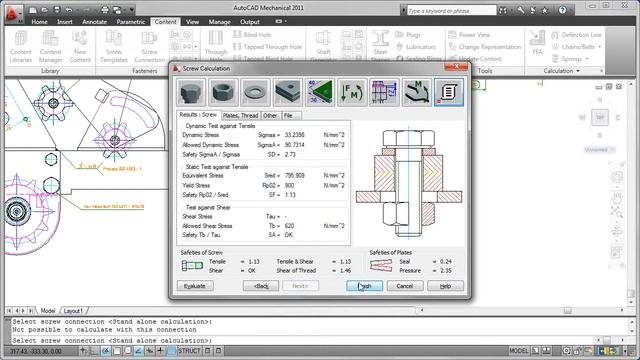Click the Help question mark icon
The width and height of the screenshot is (640, 360).
[562, 10]
